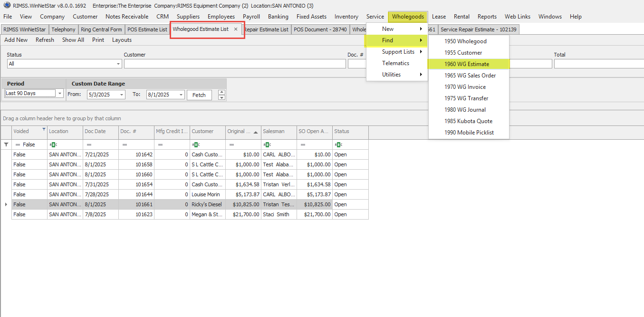Select the Louise Morin customer cell
Viewport: 644px width, 317px height.
pos(208,194)
